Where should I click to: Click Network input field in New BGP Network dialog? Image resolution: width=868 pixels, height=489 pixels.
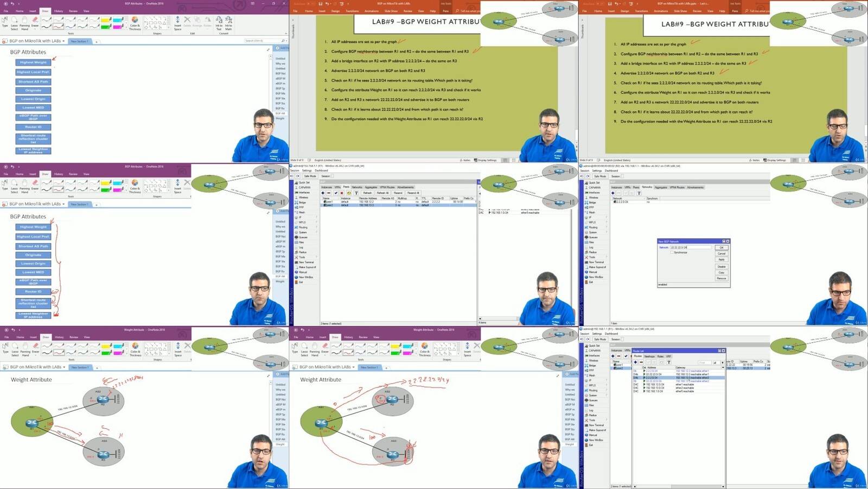pyautogui.click(x=691, y=247)
